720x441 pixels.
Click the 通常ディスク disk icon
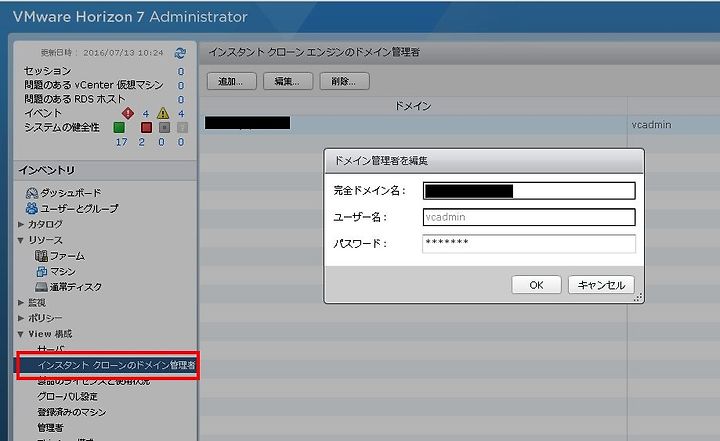[x=41, y=287]
